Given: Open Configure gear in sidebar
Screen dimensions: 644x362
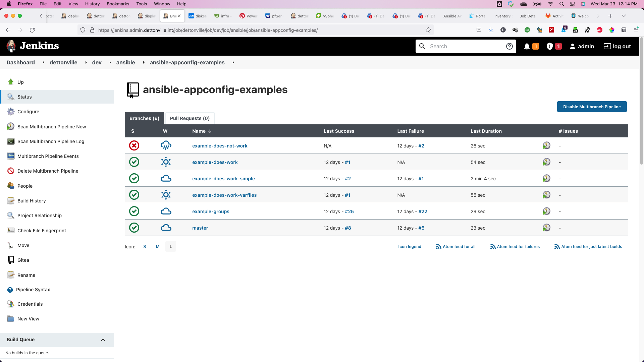Looking at the screenshot, I should [10, 112].
